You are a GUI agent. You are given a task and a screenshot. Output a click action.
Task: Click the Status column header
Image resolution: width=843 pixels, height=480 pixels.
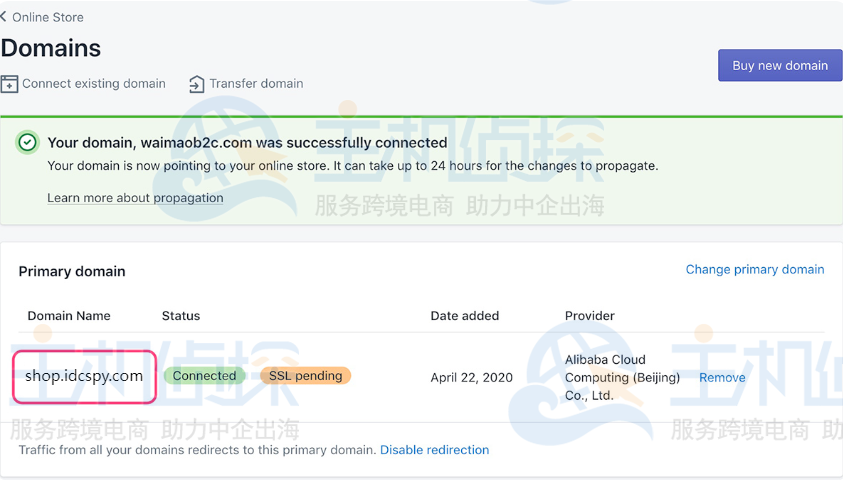(x=181, y=316)
